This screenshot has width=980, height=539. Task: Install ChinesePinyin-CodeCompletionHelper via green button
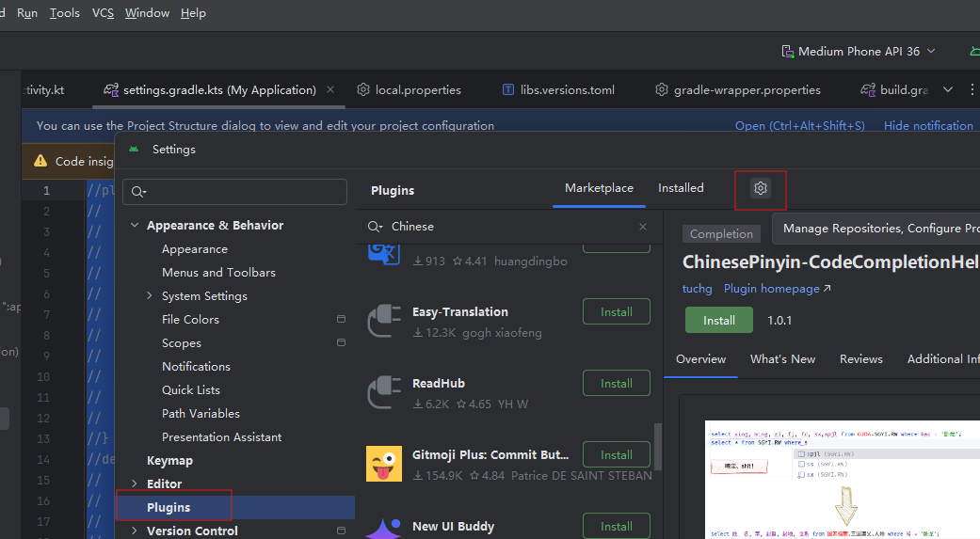pyautogui.click(x=718, y=321)
